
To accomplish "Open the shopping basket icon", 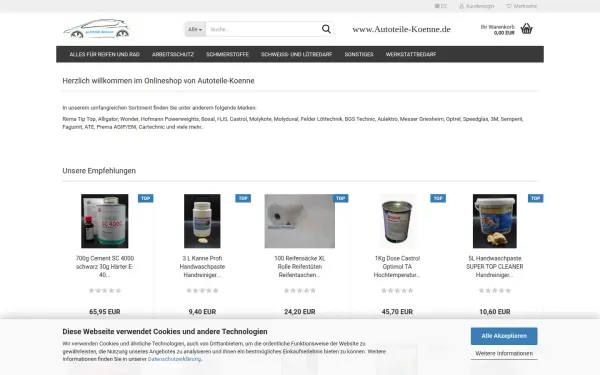I will [527, 29].
